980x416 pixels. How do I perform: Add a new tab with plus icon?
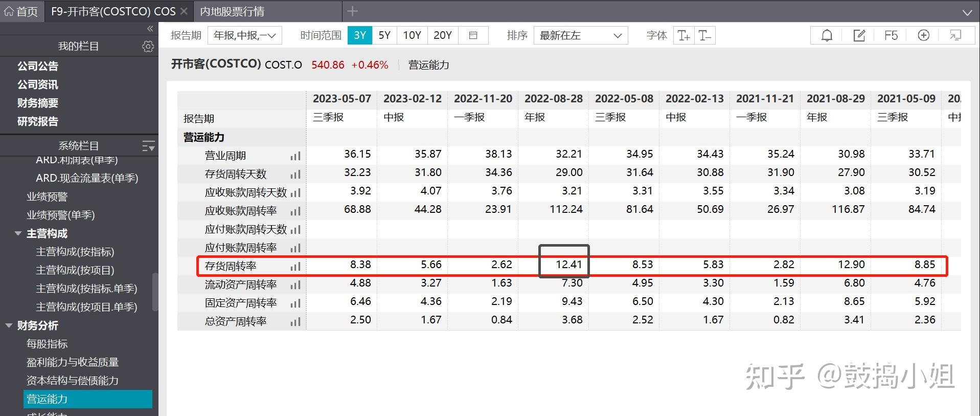coord(352,11)
